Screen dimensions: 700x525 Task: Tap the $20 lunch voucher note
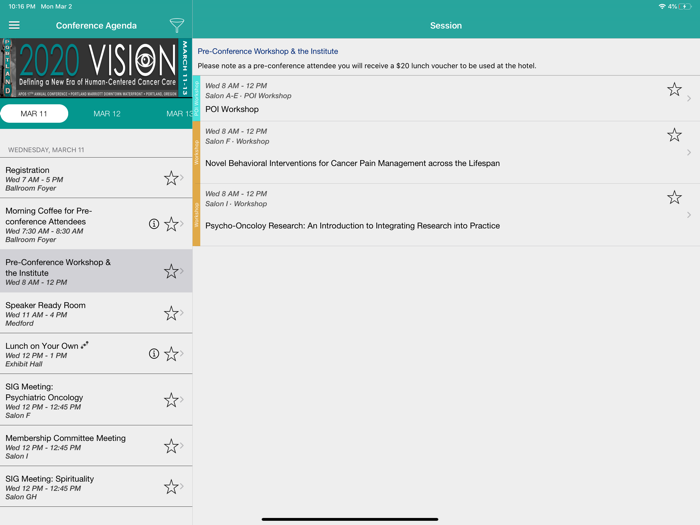coord(367,66)
